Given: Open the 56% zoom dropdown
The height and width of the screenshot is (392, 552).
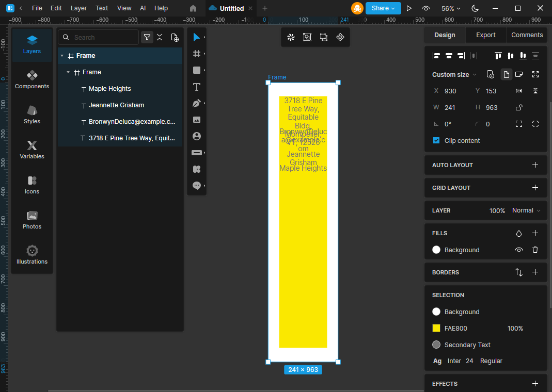Looking at the screenshot, I should coord(451,8).
